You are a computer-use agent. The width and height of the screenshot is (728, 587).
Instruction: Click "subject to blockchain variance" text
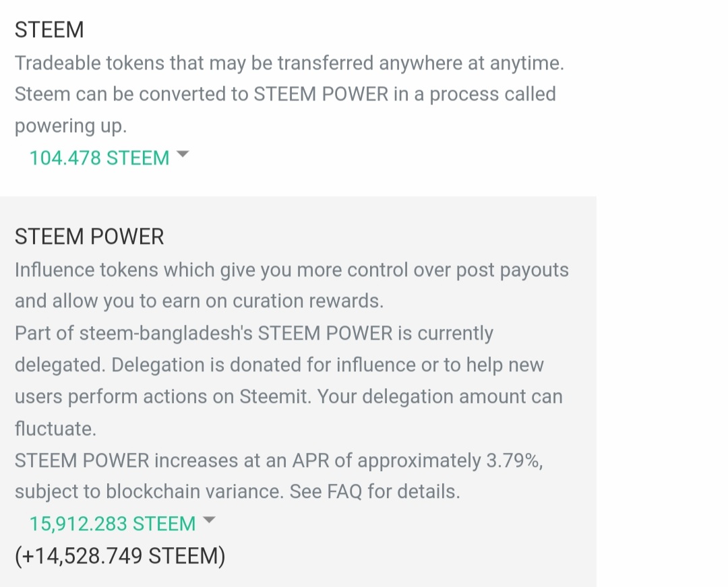coord(148,492)
